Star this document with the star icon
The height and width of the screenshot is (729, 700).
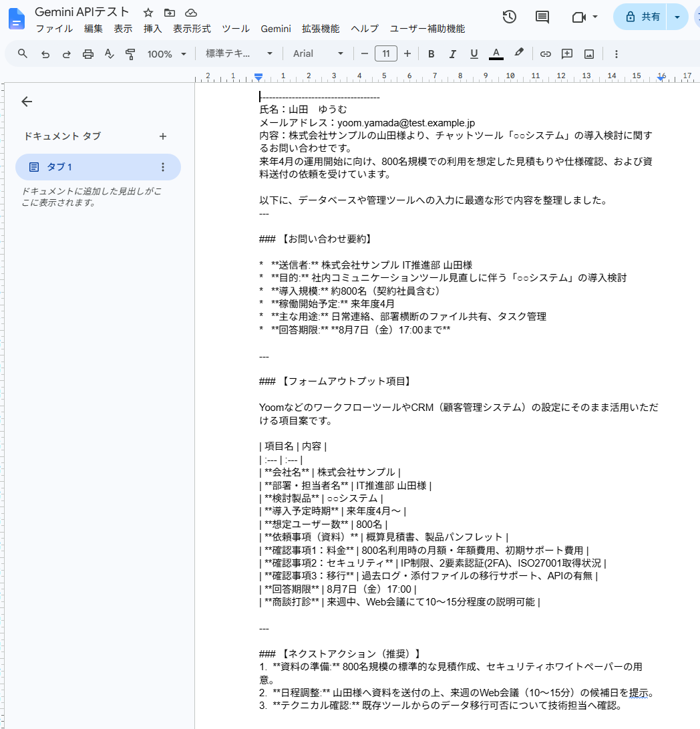pyautogui.click(x=148, y=13)
